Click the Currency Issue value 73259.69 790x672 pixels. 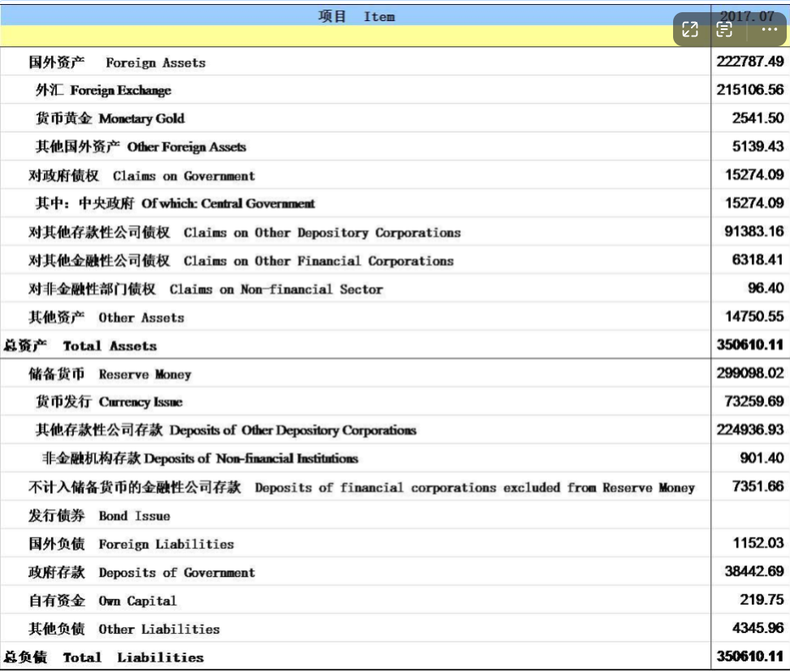point(753,402)
